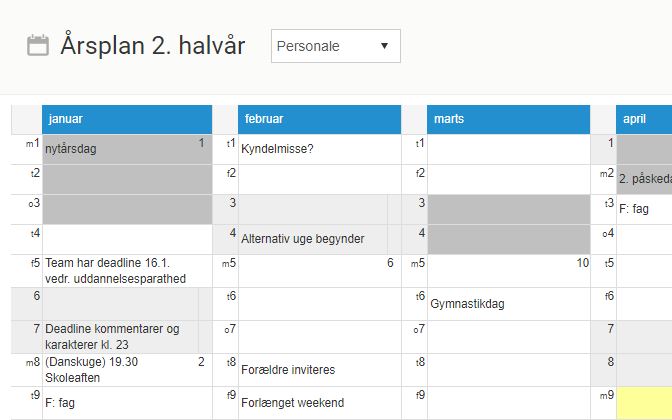Viewport: 672px width, 420px height.
Task: Open the Gymnastikdag entry in March
Action: [467, 304]
